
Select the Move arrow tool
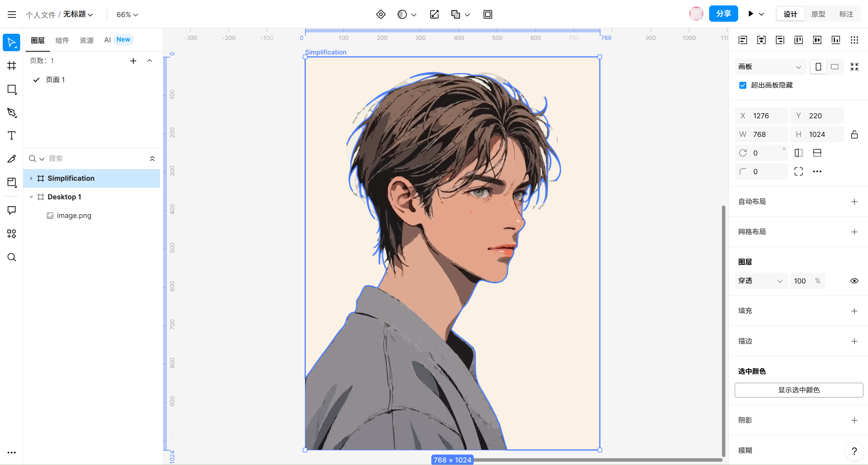12,43
